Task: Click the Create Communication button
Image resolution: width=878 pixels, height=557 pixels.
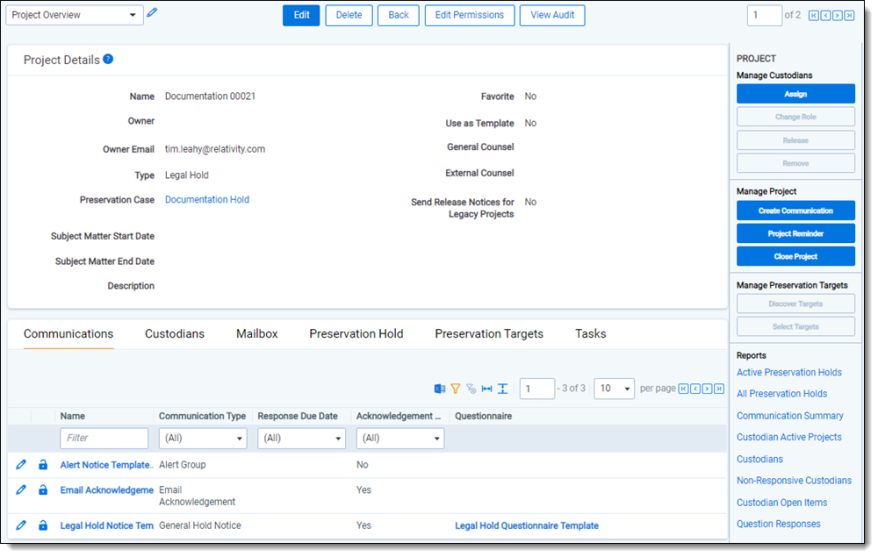Action: pyautogui.click(x=795, y=211)
